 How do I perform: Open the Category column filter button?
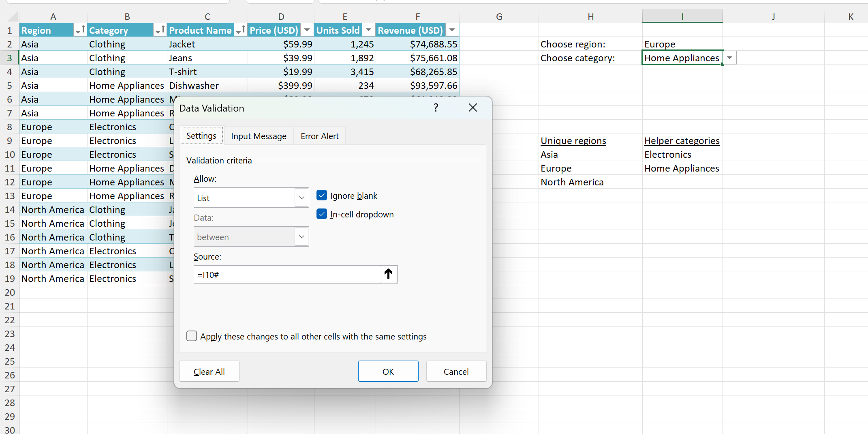click(x=160, y=30)
